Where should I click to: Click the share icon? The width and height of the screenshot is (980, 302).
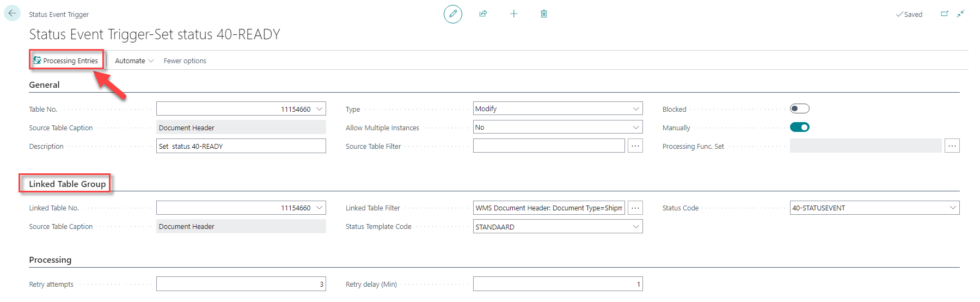pyautogui.click(x=483, y=14)
